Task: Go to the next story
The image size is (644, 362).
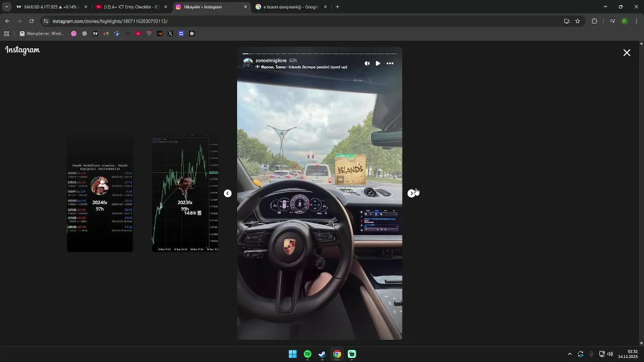Action: click(412, 194)
